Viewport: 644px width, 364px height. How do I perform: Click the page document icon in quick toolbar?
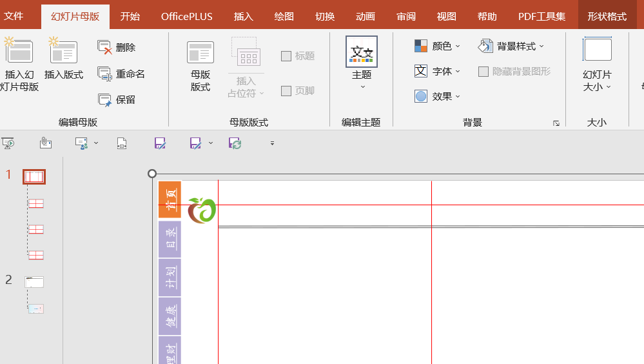click(x=122, y=143)
